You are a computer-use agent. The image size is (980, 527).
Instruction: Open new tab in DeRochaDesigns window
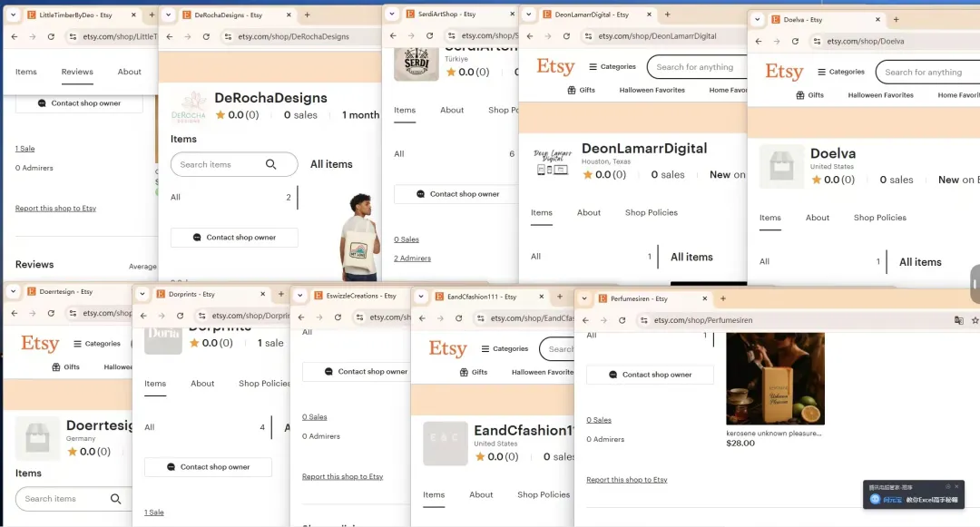(307, 15)
